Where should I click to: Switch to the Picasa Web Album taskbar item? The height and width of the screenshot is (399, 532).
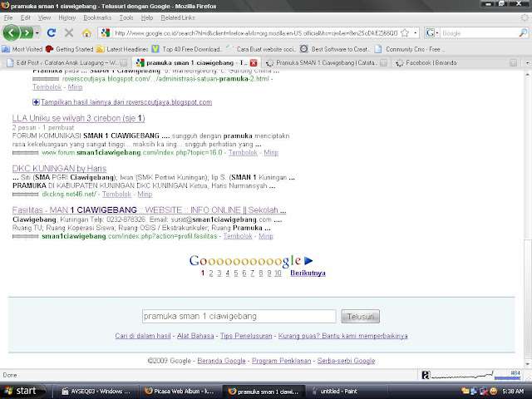pos(180,392)
